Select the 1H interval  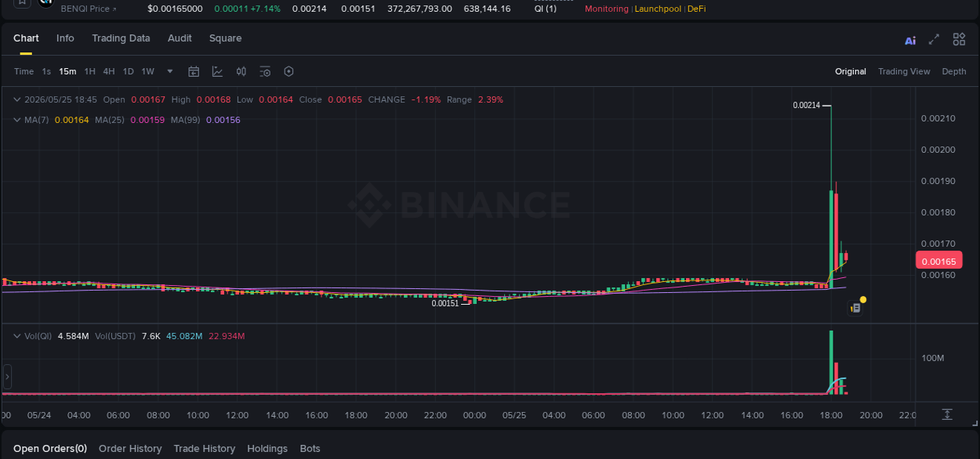(x=90, y=71)
